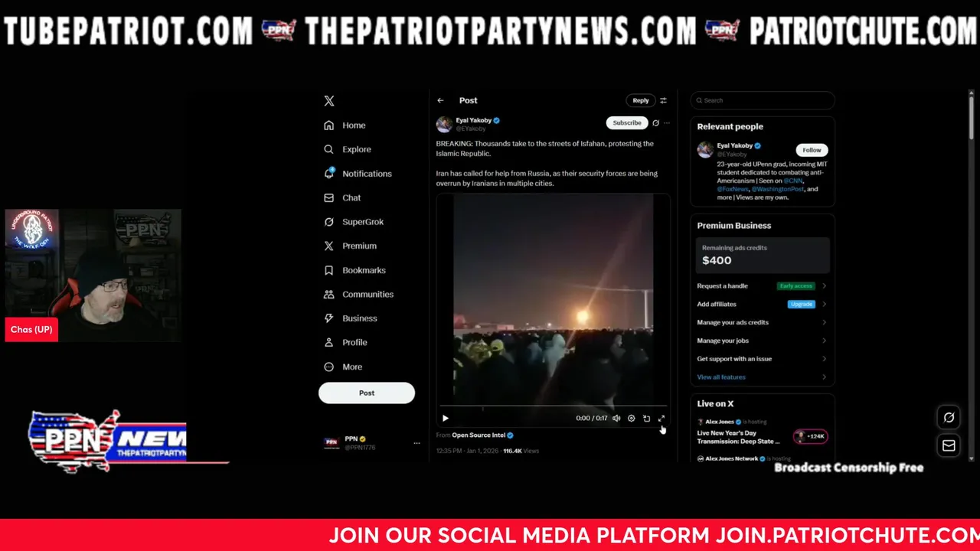Open reply sorting filter icon
980x551 pixels.
point(663,100)
